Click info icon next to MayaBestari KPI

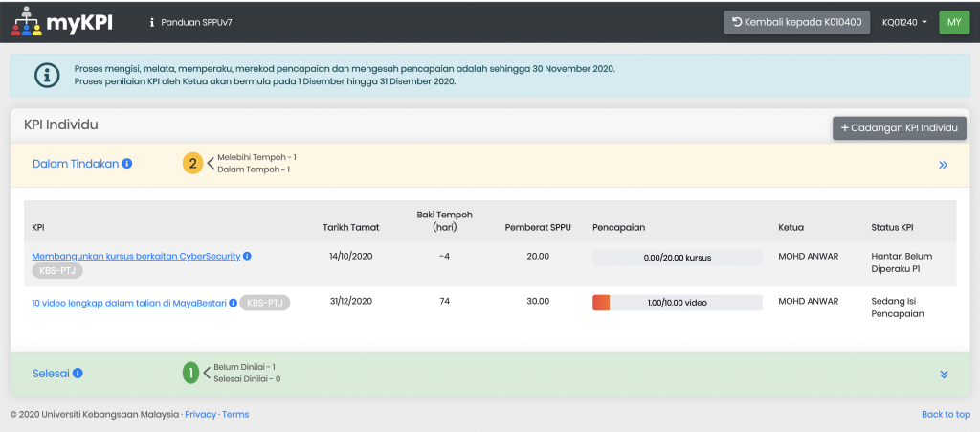tap(233, 303)
